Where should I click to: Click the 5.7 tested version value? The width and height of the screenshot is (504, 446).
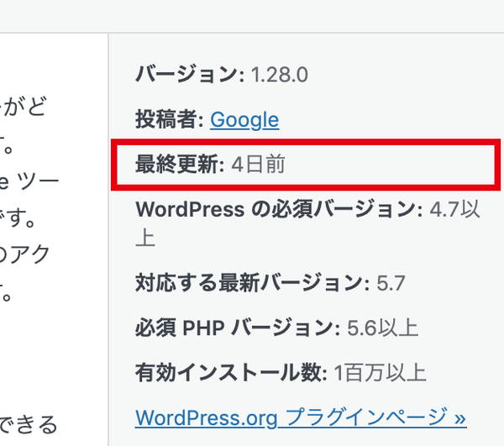click(x=390, y=282)
